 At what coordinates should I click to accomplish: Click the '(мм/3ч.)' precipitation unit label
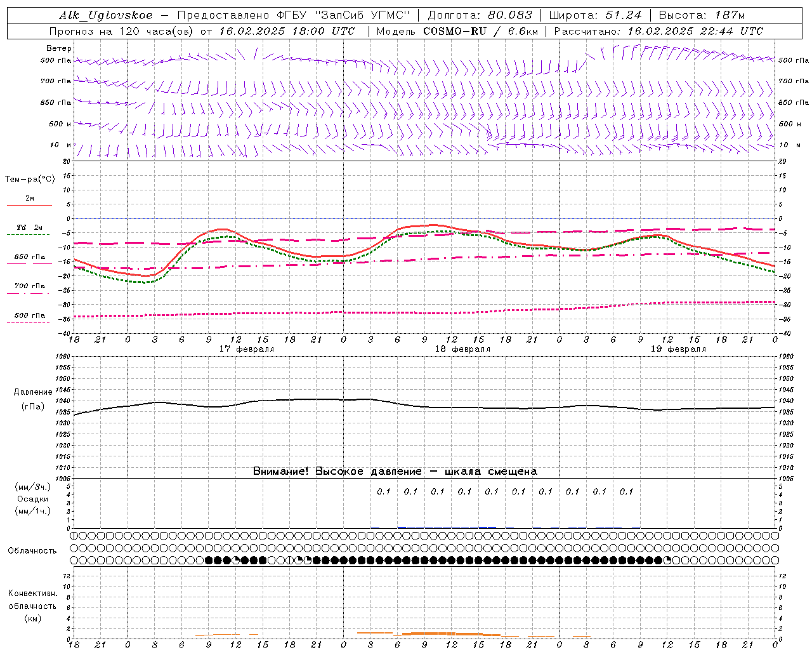pos(33,487)
